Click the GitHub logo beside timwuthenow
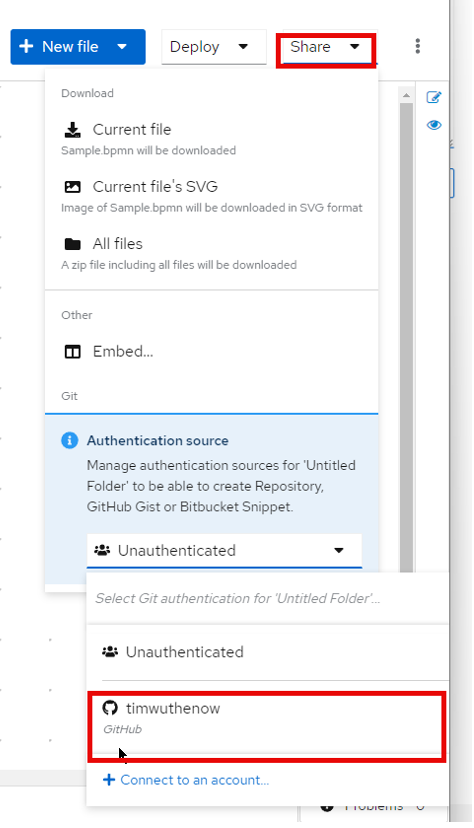 point(110,708)
